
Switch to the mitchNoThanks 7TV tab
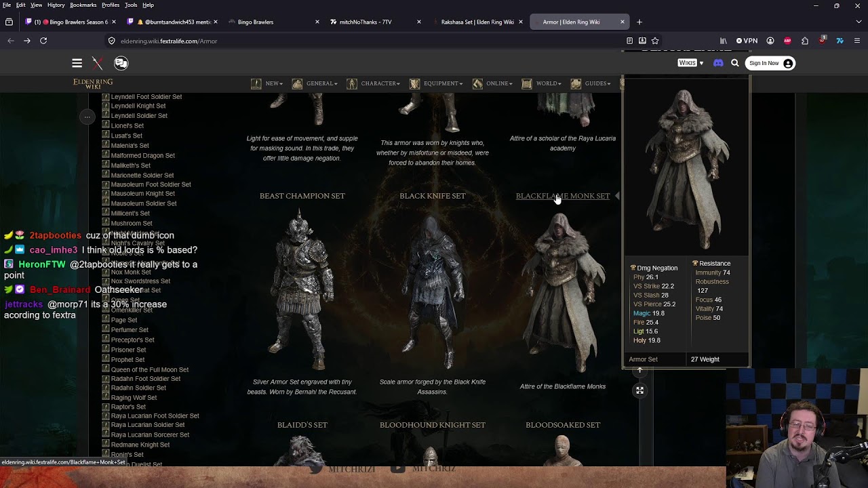375,22
